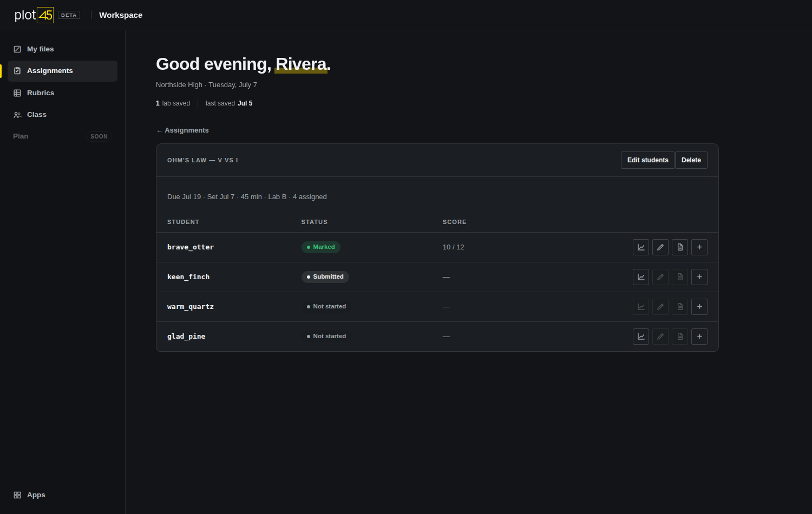The height and width of the screenshot is (514, 812).
Task: Open chart icon for glad_pine
Action: click(x=641, y=337)
